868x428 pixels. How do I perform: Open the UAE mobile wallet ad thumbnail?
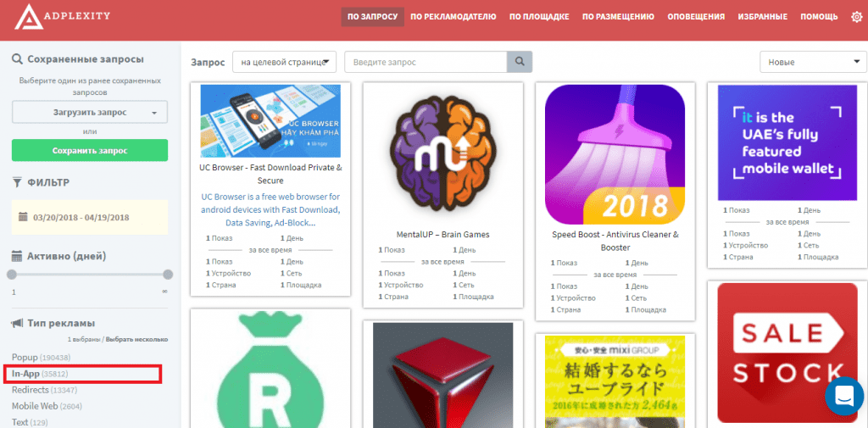[x=787, y=142]
